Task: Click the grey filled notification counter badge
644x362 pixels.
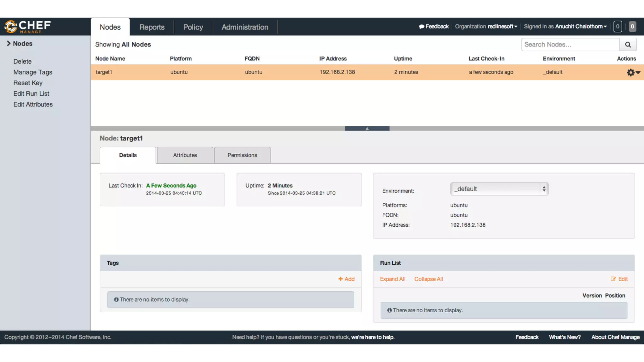Action: tap(632, 26)
